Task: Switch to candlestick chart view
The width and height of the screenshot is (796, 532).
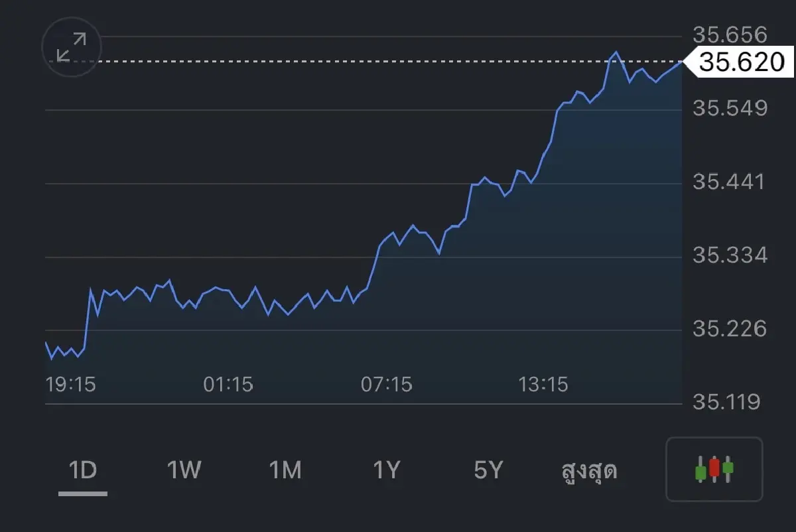Action: click(714, 469)
